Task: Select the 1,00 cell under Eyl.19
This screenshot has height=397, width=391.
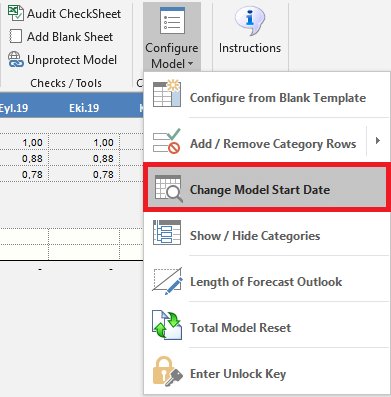Action: click(24, 142)
